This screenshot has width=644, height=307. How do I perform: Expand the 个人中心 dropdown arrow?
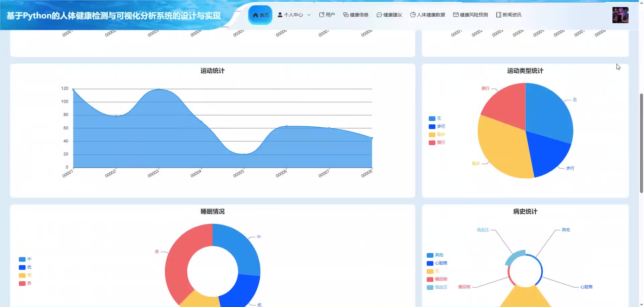(x=309, y=15)
